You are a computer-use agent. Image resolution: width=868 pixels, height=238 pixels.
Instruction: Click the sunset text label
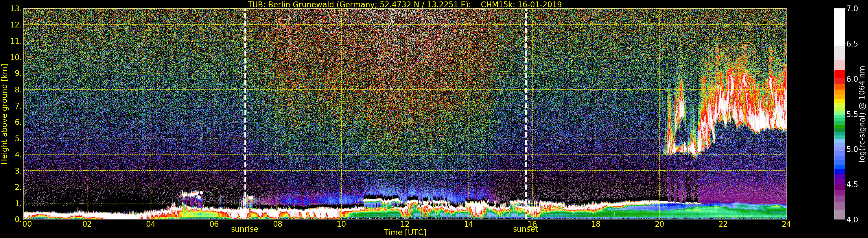525,229
